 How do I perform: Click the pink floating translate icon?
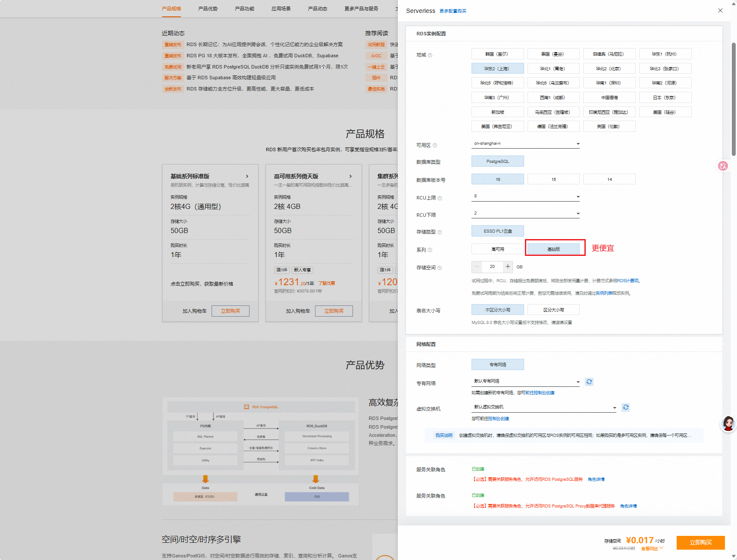723,166
